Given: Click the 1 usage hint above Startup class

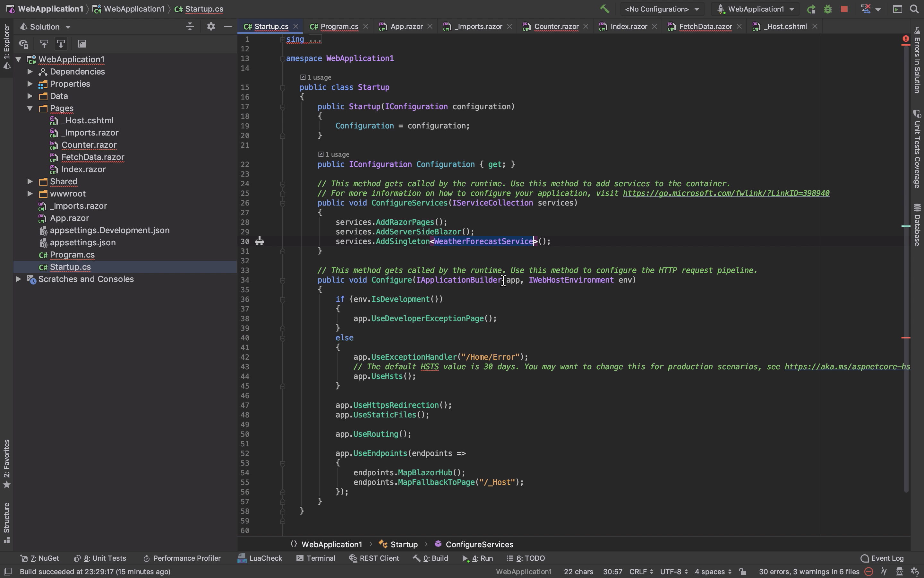Looking at the screenshot, I should tap(316, 78).
